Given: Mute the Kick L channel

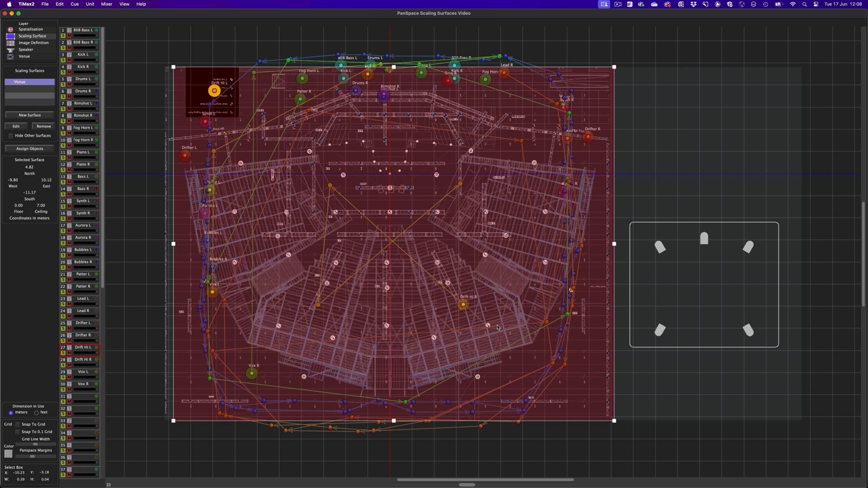Looking at the screenshot, I should coord(69,60).
